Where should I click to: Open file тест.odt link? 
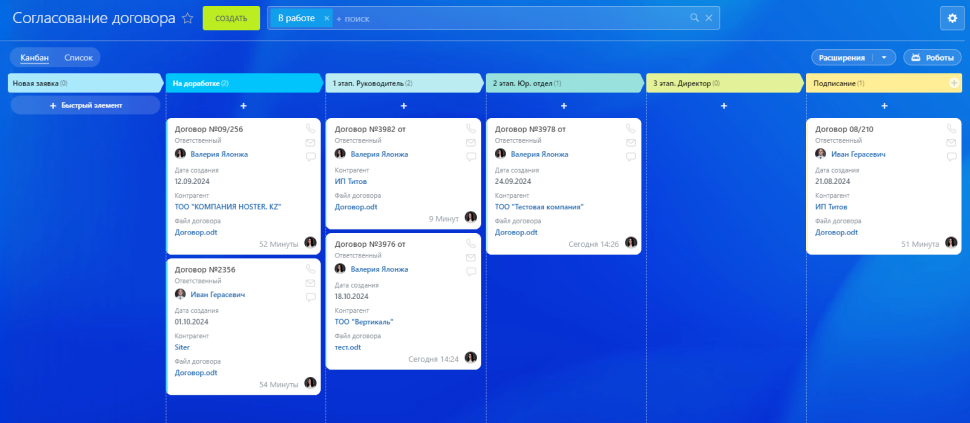[348, 347]
